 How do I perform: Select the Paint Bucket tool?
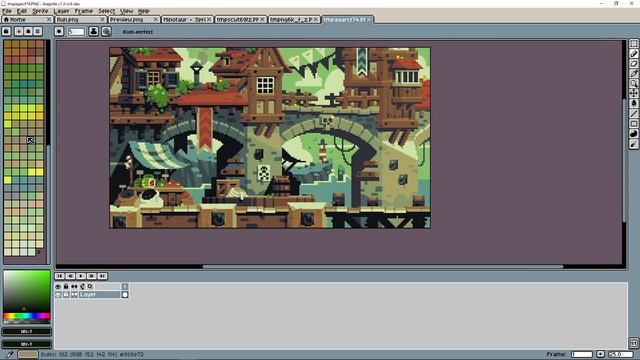coord(633,103)
